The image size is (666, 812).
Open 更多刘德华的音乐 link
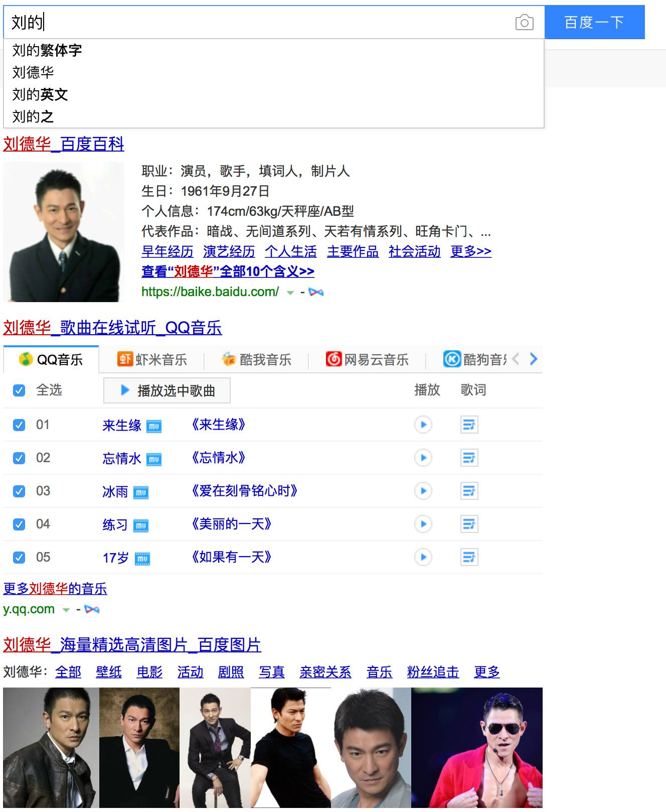pyautogui.click(x=55, y=589)
